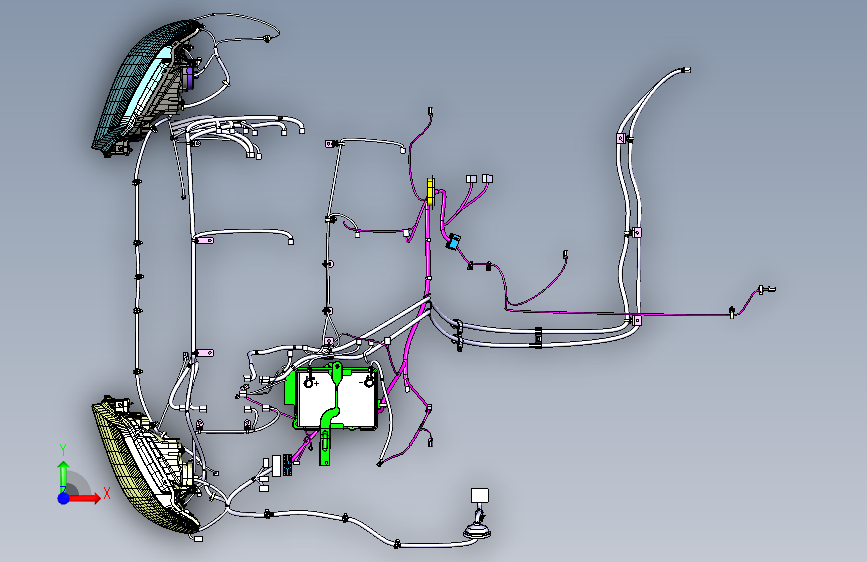Click the battery positive terminal marked +
Screen dimensions: 867x562
309,382
